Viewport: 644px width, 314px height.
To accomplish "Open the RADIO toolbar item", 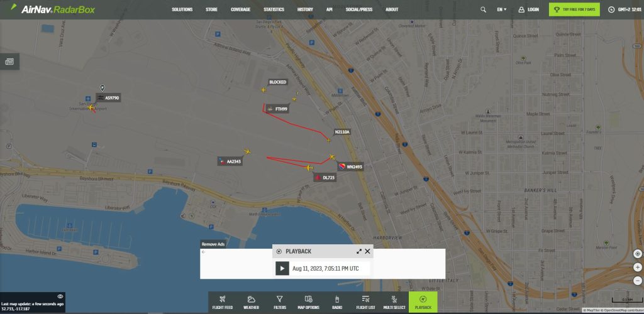I will 337,303.
